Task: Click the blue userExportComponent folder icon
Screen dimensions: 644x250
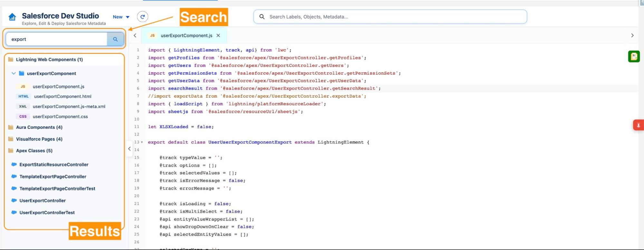Action: coord(22,73)
